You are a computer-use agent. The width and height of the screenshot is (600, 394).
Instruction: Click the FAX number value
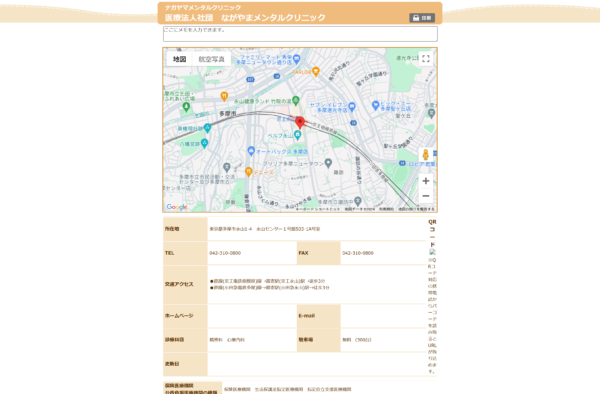click(x=358, y=253)
